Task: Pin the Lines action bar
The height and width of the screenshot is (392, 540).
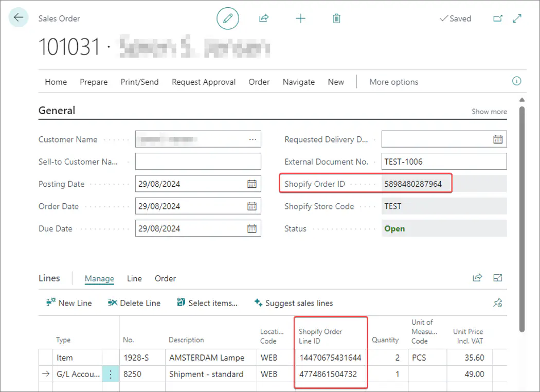Action: [498, 303]
